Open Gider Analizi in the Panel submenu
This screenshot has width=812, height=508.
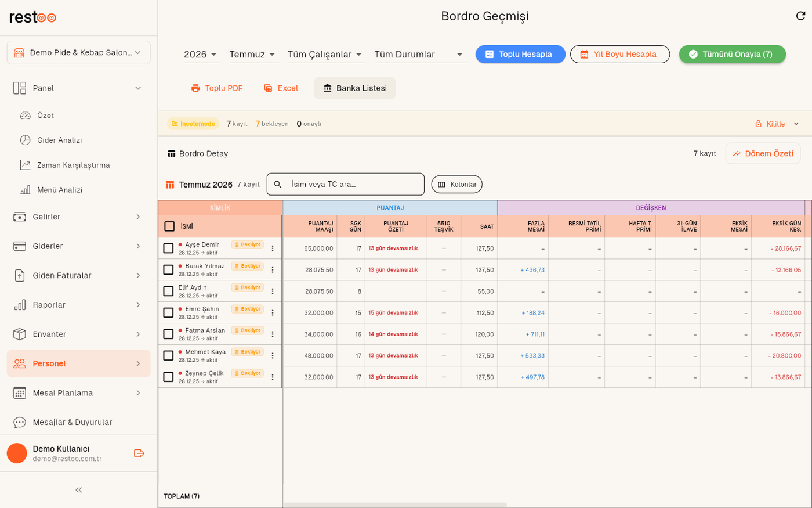click(79, 140)
